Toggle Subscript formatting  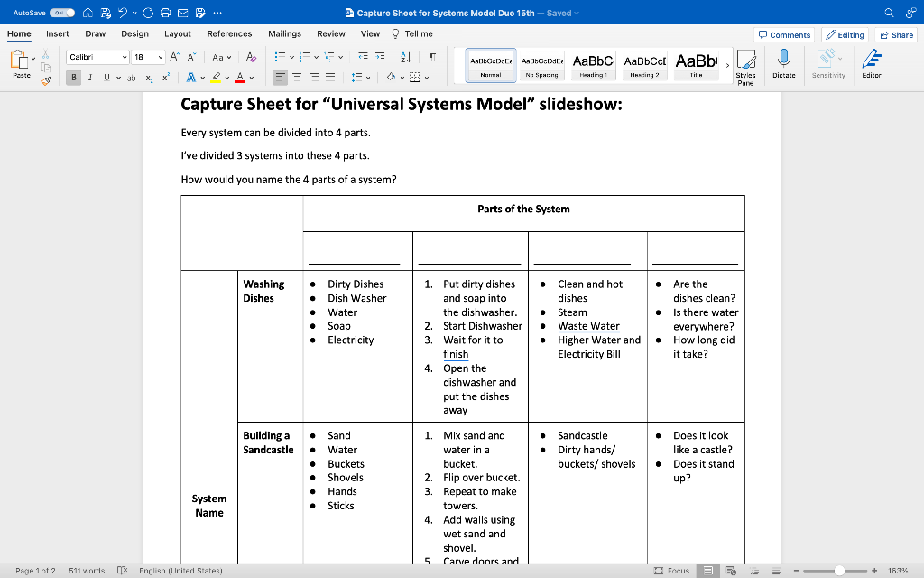(149, 78)
